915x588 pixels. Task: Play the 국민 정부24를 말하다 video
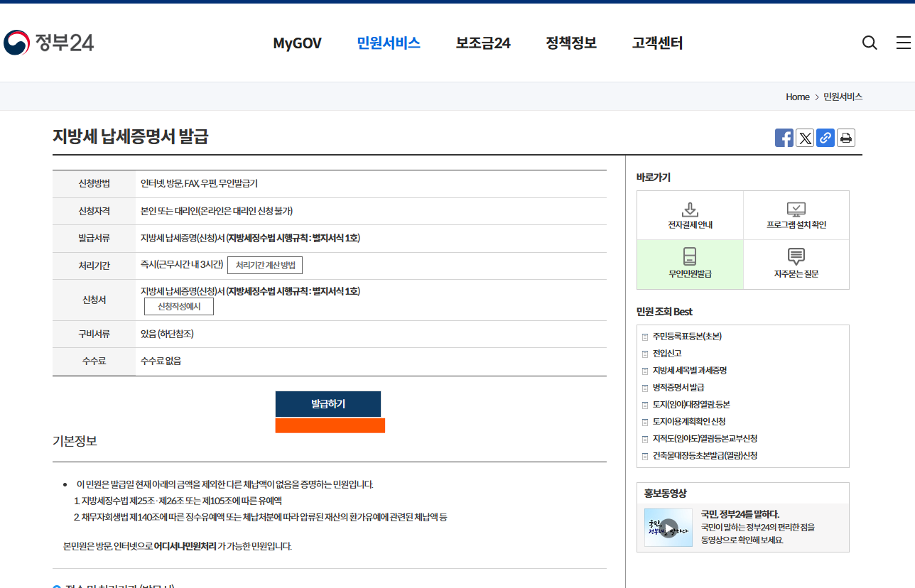[x=668, y=528]
